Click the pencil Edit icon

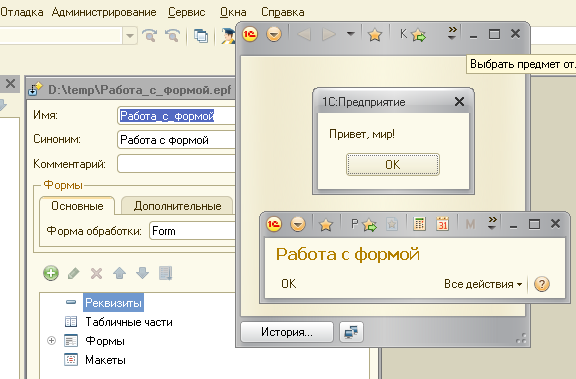point(74,273)
